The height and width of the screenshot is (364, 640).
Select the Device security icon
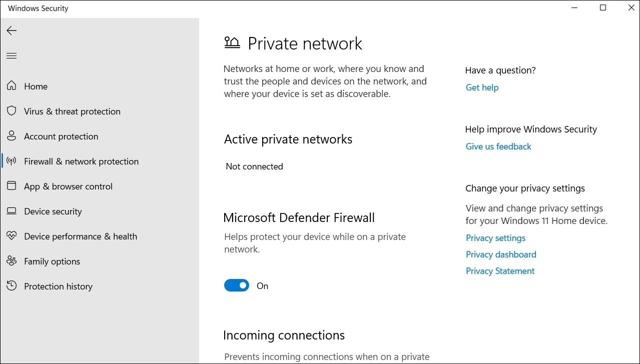pos(12,210)
